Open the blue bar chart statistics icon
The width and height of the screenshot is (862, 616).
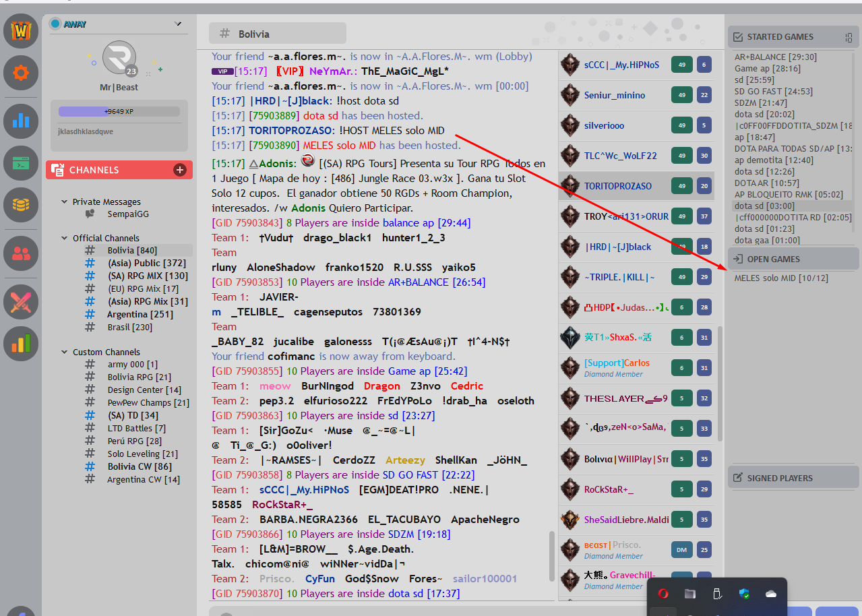point(21,121)
